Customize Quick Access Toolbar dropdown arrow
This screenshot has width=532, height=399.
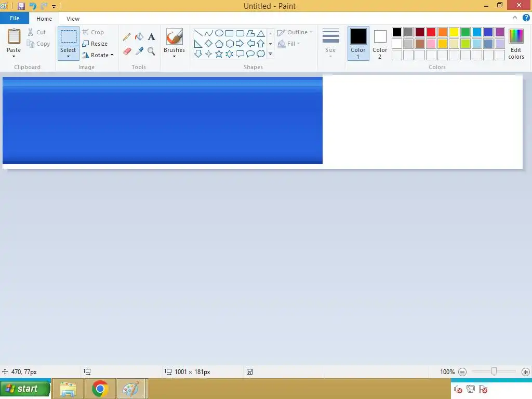54,6
